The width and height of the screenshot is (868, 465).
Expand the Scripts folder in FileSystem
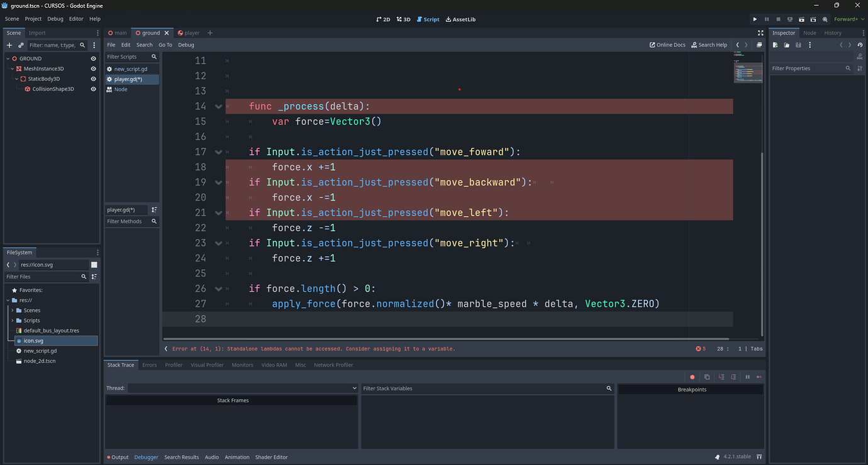[x=13, y=320]
